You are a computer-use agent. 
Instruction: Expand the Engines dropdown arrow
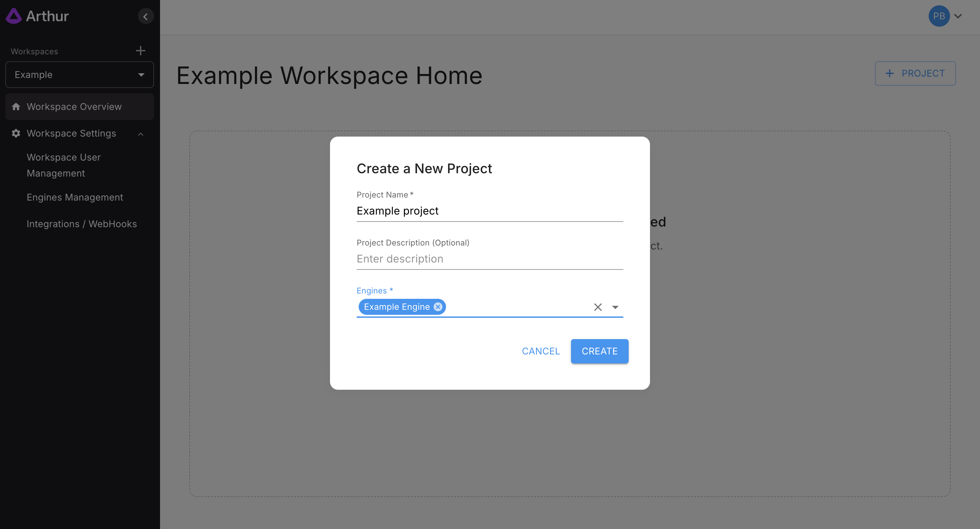tap(615, 307)
